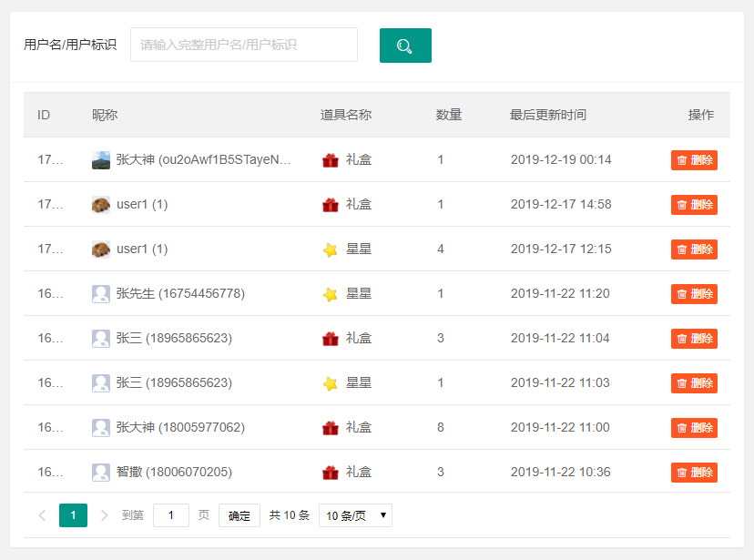Delete the 2019-12-19 00:14 record

coord(694,160)
